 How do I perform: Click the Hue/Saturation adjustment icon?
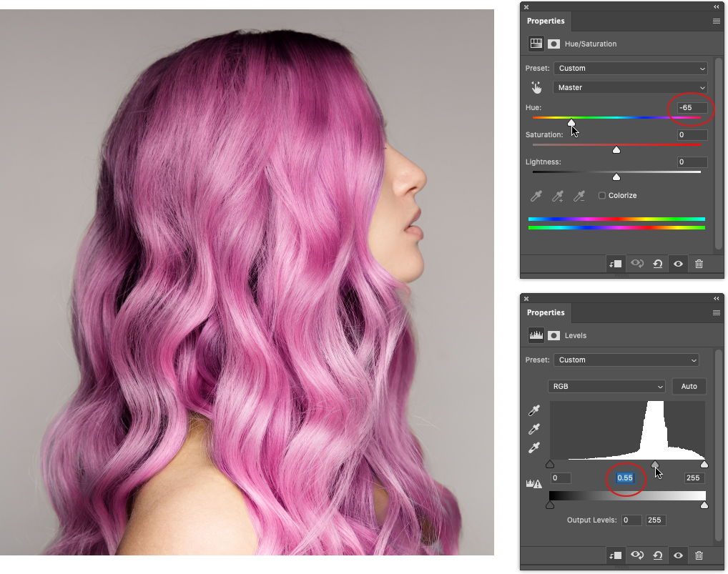click(x=536, y=44)
